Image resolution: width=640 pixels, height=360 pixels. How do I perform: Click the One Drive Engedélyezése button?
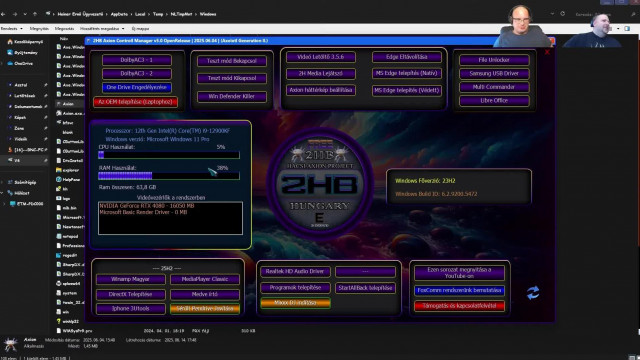coord(137,87)
